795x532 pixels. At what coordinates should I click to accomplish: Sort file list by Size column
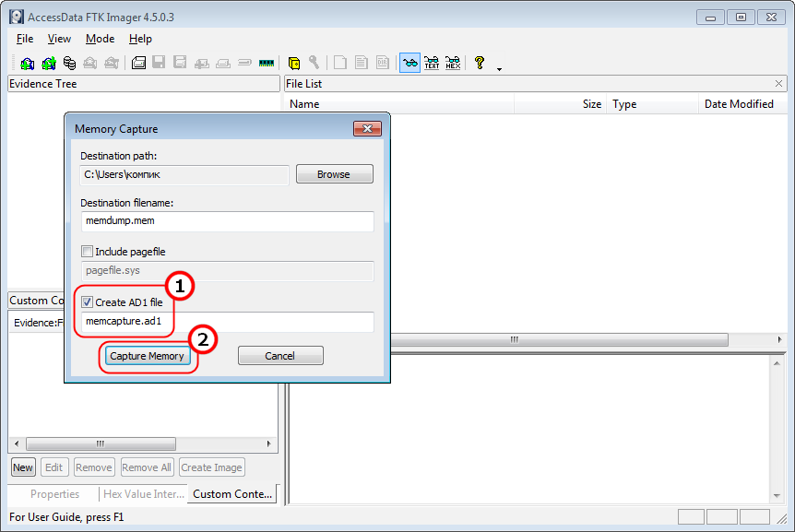pyautogui.click(x=560, y=104)
